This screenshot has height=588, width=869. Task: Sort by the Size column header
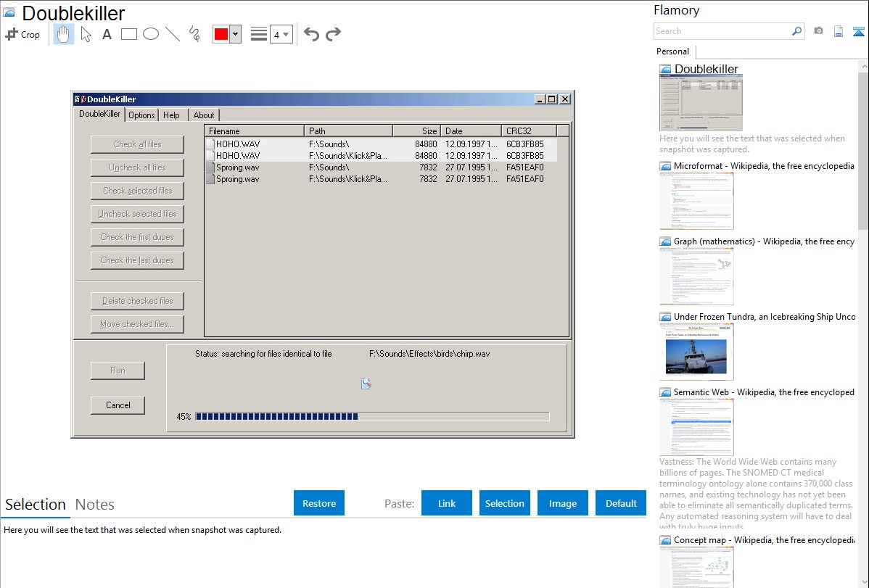coord(417,131)
